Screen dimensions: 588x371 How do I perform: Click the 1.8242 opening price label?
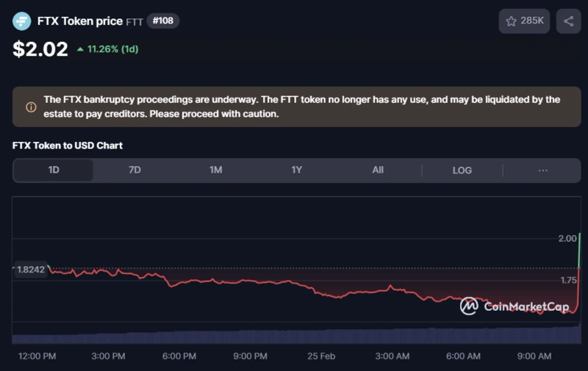click(30, 270)
